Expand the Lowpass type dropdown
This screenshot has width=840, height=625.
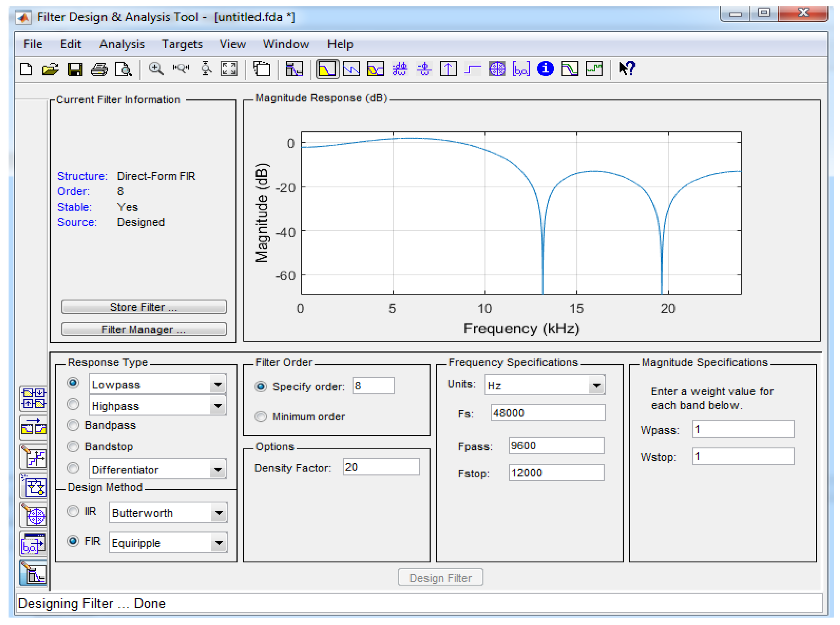(218, 384)
